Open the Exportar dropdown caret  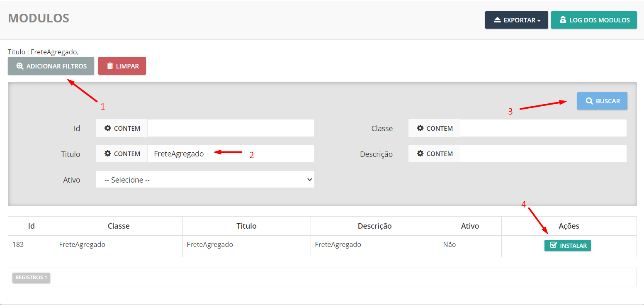539,21
